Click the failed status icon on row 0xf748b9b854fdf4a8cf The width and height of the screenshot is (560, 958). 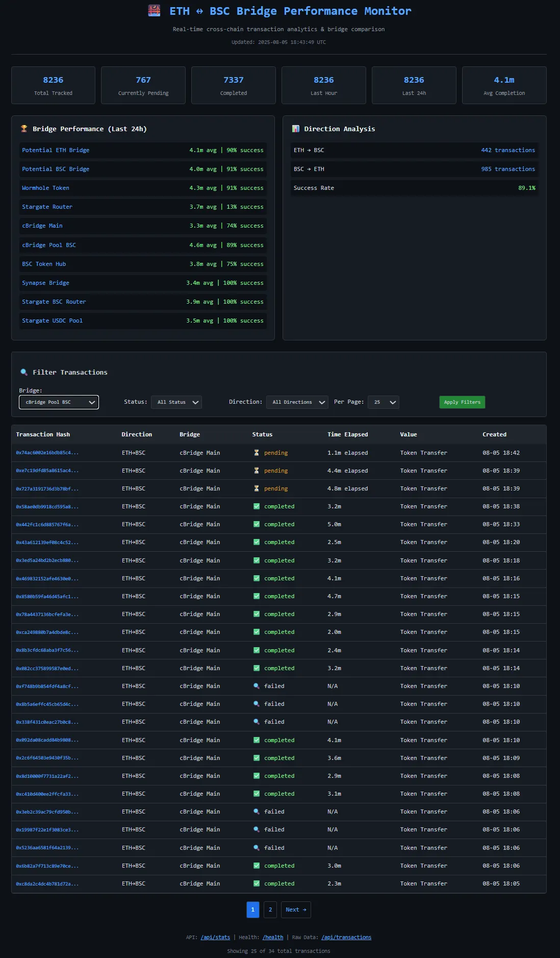coord(257,686)
